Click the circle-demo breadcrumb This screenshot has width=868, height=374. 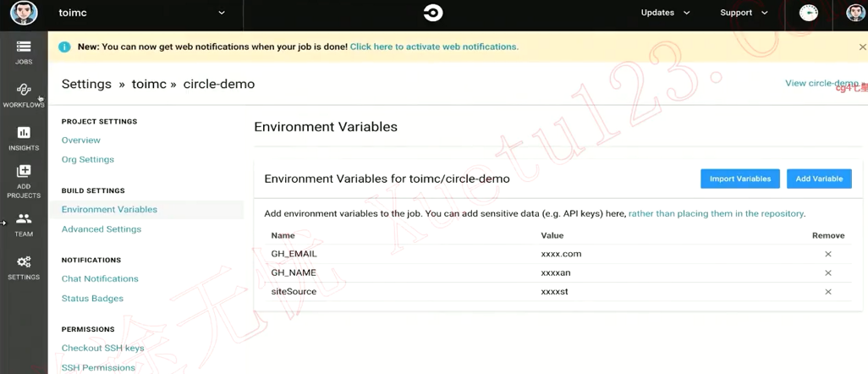click(218, 85)
